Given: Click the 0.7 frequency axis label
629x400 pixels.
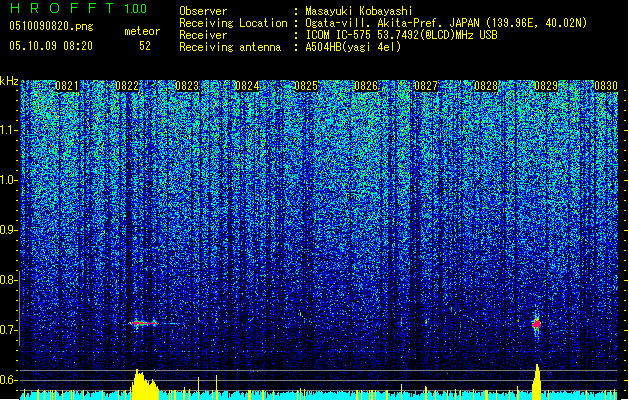Looking at the screenshot, I should click(x=7, y=330).
